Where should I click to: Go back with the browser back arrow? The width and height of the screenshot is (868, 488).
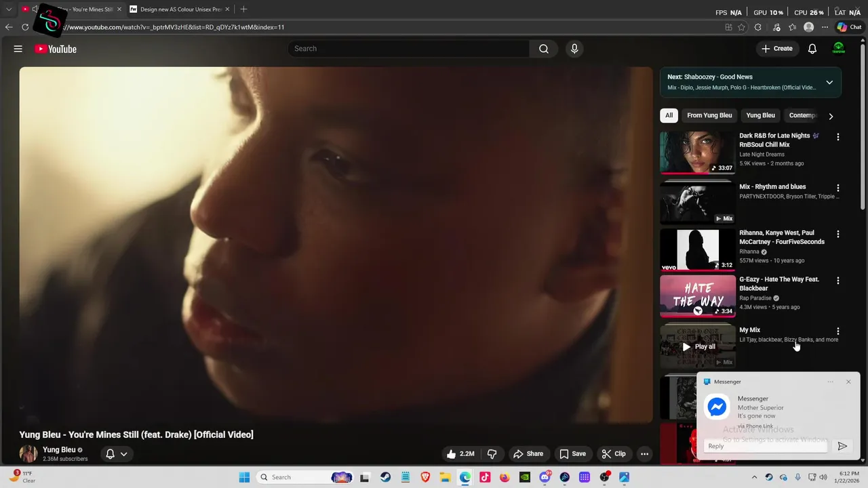coord(9,27)
